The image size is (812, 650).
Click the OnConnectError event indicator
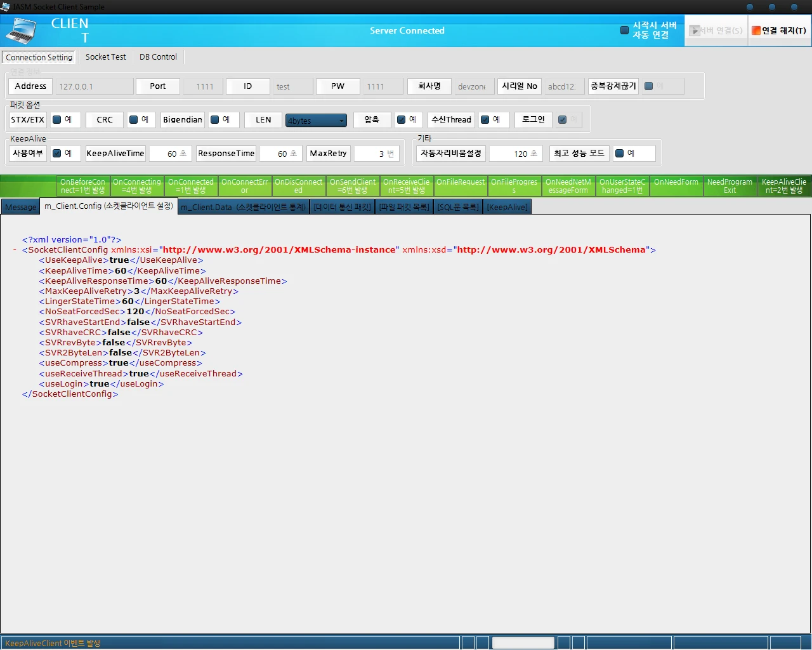coord(245,186)
